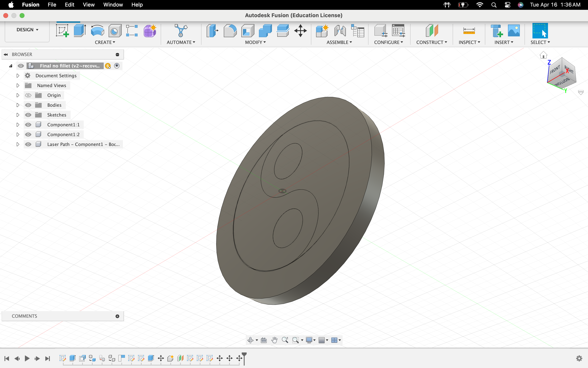Play the timeline history

pos(27,358)
